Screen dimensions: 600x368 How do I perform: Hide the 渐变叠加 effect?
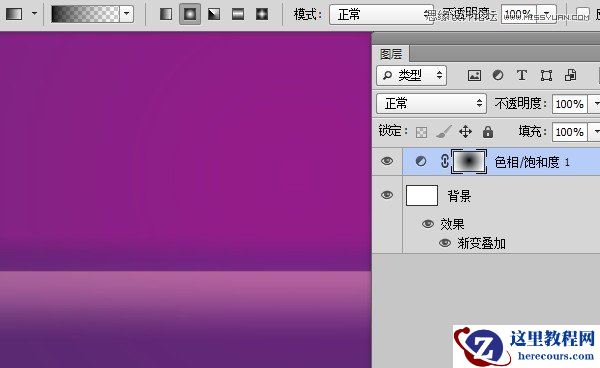click(x=445, y=243)
